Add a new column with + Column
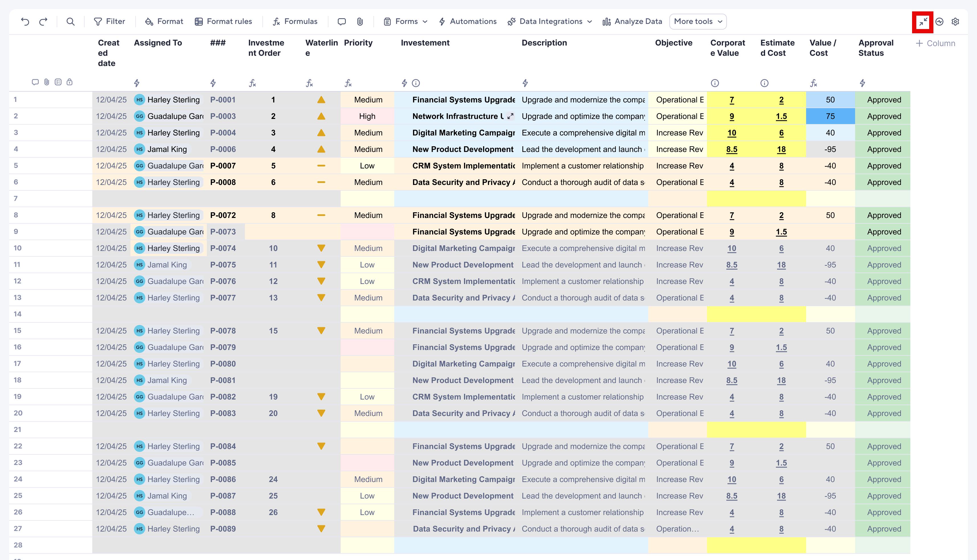This screenshot has height=560, width=977. coord(935,44)
